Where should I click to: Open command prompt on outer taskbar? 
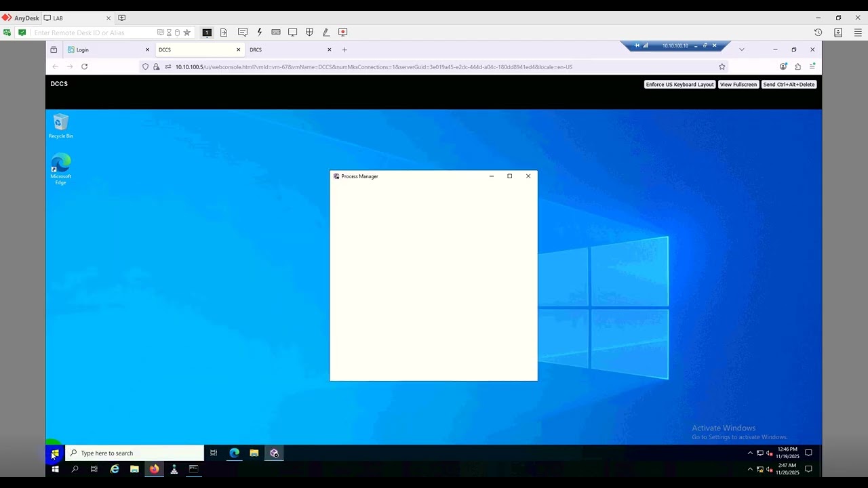point(193,469)
